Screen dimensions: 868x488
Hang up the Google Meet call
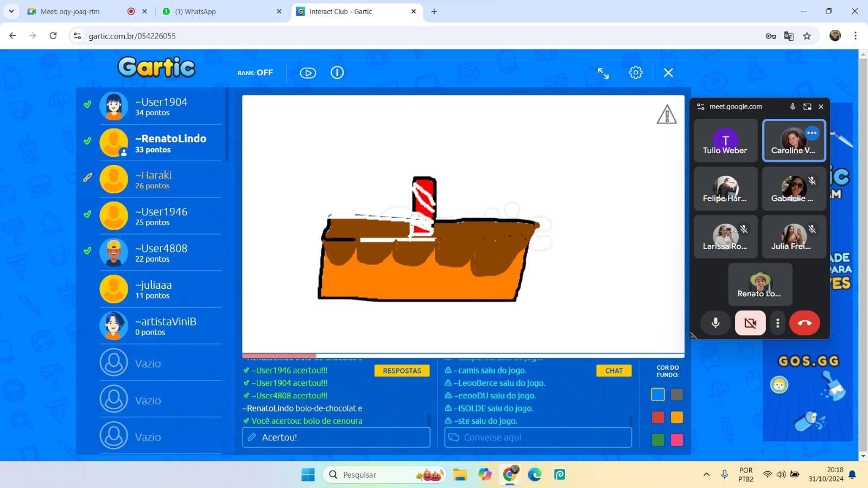coord(804,323)
